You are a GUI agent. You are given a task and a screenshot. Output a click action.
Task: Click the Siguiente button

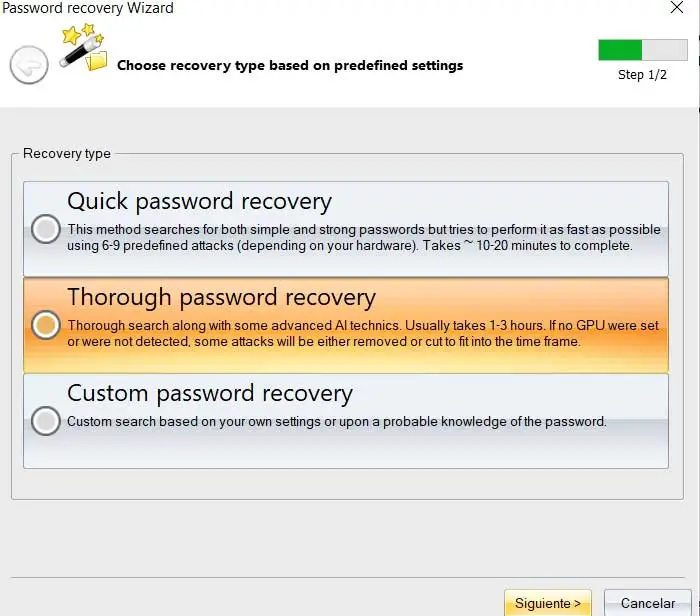point(547,603)
